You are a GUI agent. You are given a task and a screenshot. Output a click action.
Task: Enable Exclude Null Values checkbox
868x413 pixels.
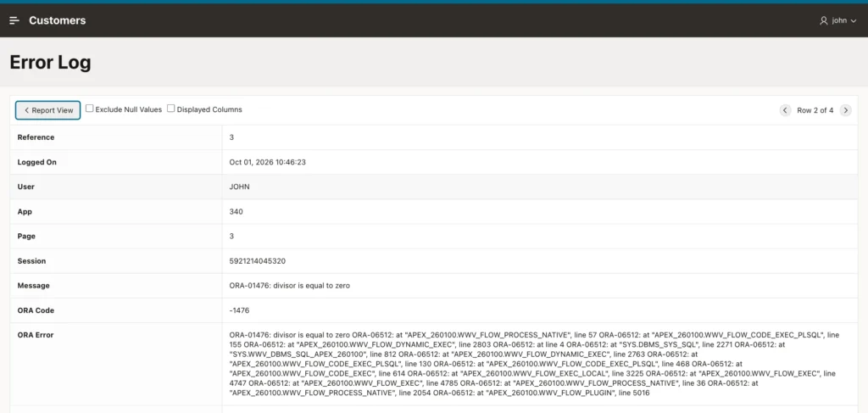coord(89,109)
